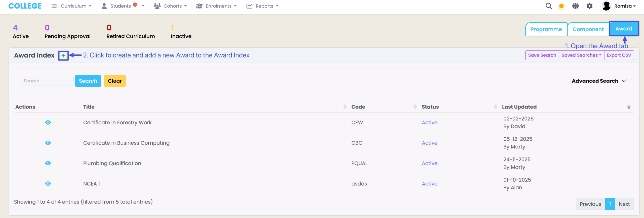View the Plumbing Qualification eye icon
This screenshot has height=218, width=644.
[x=48, y=163]
